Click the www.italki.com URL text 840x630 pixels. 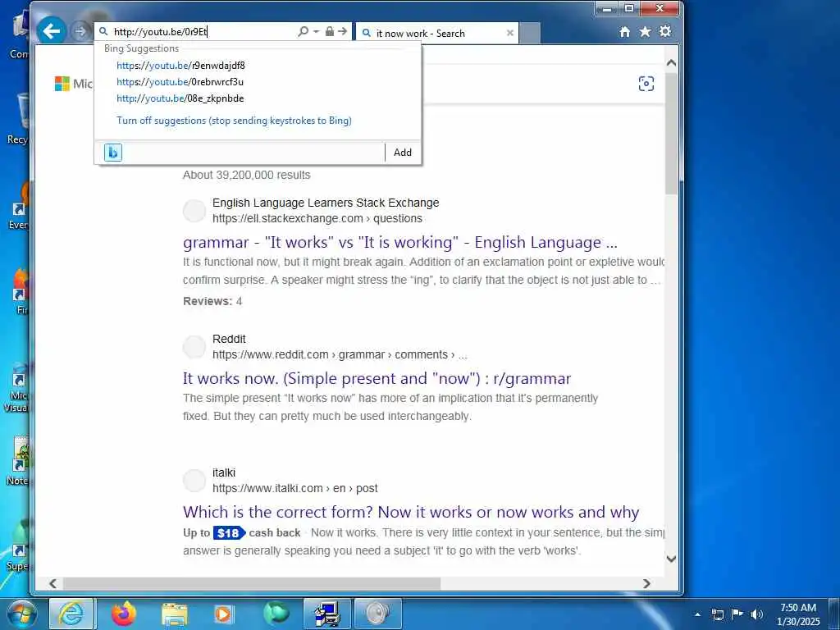point(294,489)
